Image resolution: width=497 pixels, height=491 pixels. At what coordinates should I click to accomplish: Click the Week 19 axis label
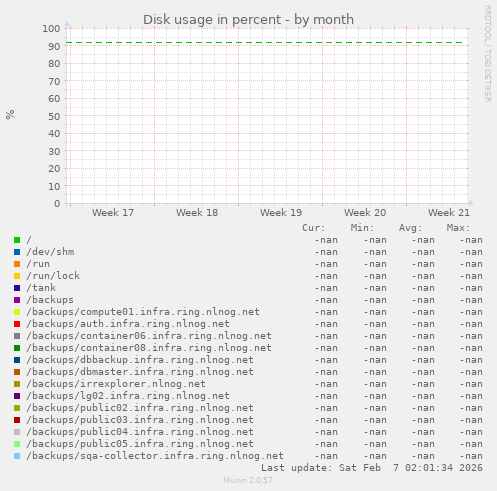281,213
